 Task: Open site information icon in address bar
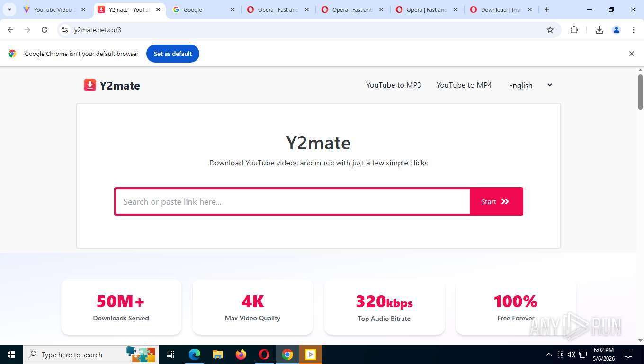point(65,30)
